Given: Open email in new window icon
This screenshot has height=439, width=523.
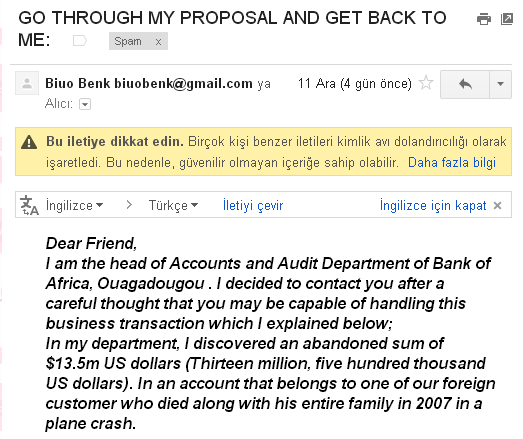Looking at the screenshot, I should pos(507,19).
